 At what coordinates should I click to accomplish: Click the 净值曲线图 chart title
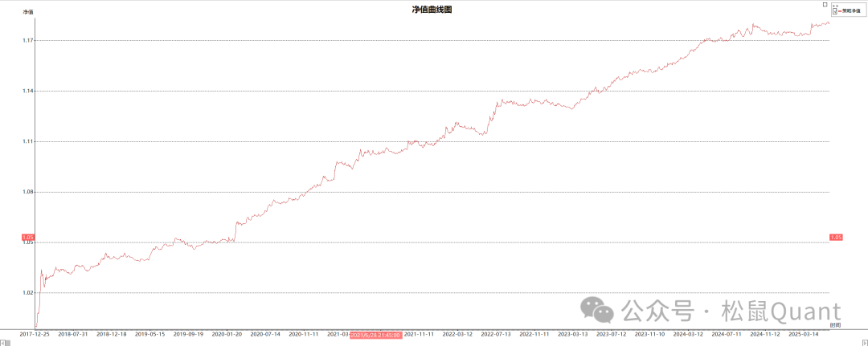point(433,9)
